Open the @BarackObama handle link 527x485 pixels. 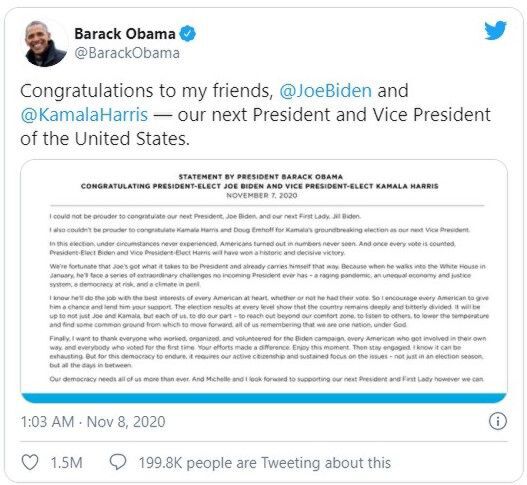(x=127, y=53)
